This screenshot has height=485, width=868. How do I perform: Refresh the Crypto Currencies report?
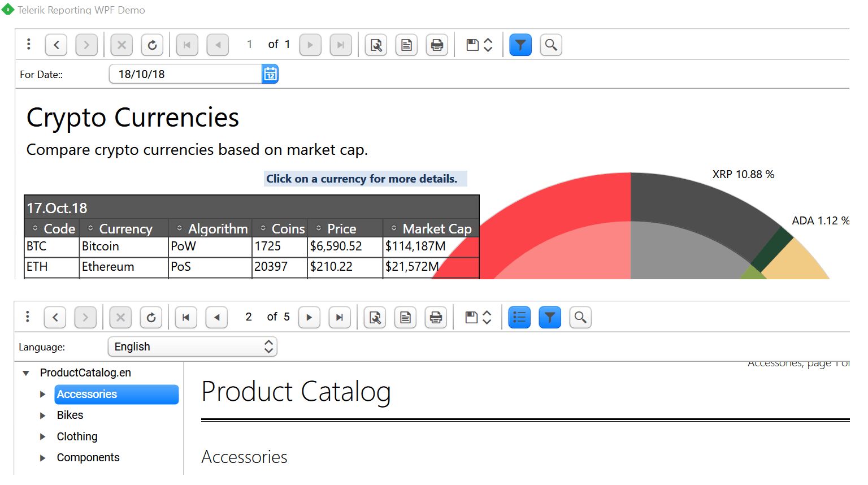point(152,45)
